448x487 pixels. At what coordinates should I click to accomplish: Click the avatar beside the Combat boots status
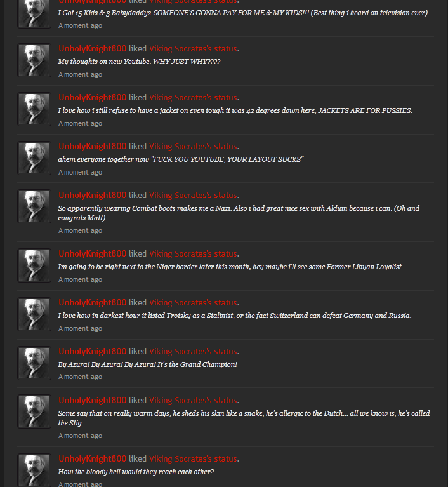[34, 207]
